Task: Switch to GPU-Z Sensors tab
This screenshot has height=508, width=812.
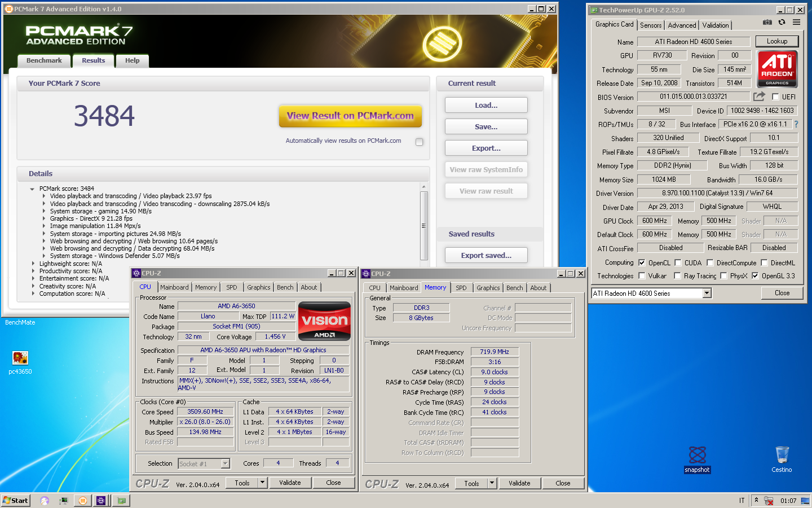Action: [651, 25]
